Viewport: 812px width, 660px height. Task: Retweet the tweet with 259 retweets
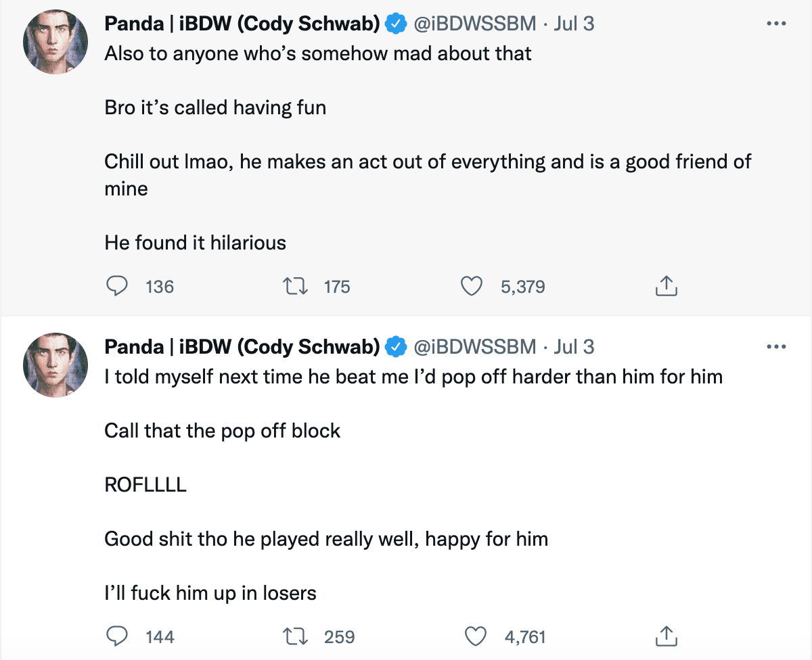[295, 636]
